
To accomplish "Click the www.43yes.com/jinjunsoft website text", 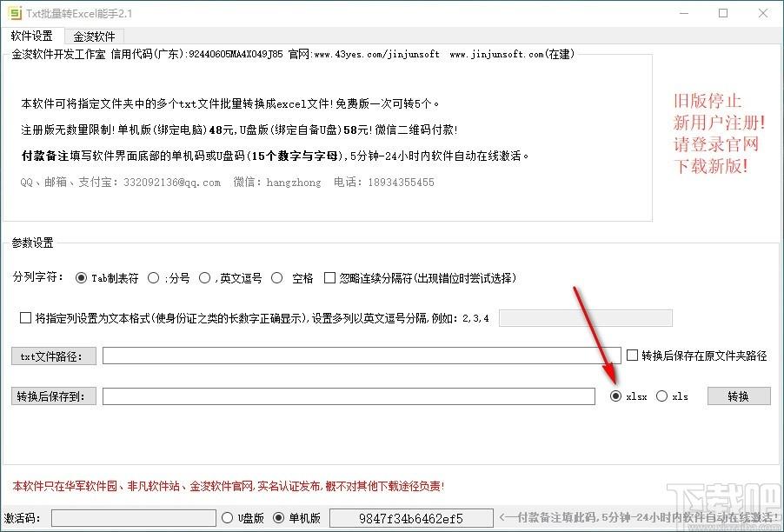I will (x=377, y=55).
